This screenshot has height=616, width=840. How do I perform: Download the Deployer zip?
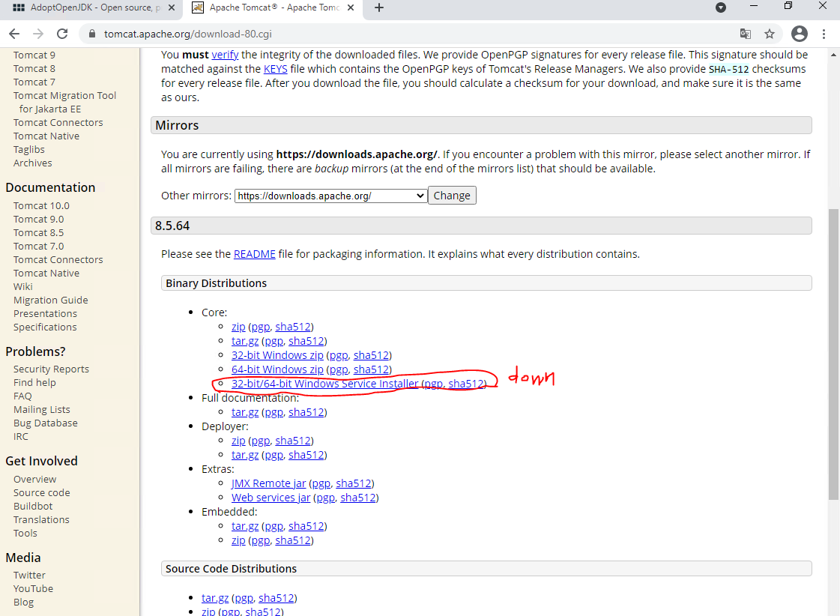point(238,441)
